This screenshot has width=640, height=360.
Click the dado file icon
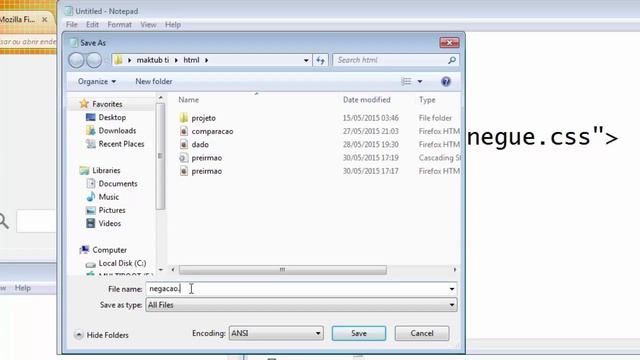pos(184,144)
